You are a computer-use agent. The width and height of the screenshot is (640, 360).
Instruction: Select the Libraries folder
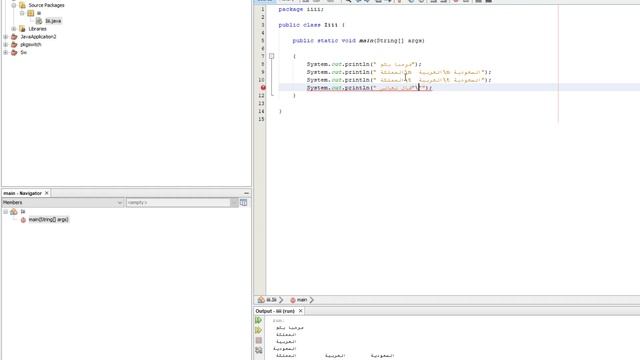(x=37, y=29)
